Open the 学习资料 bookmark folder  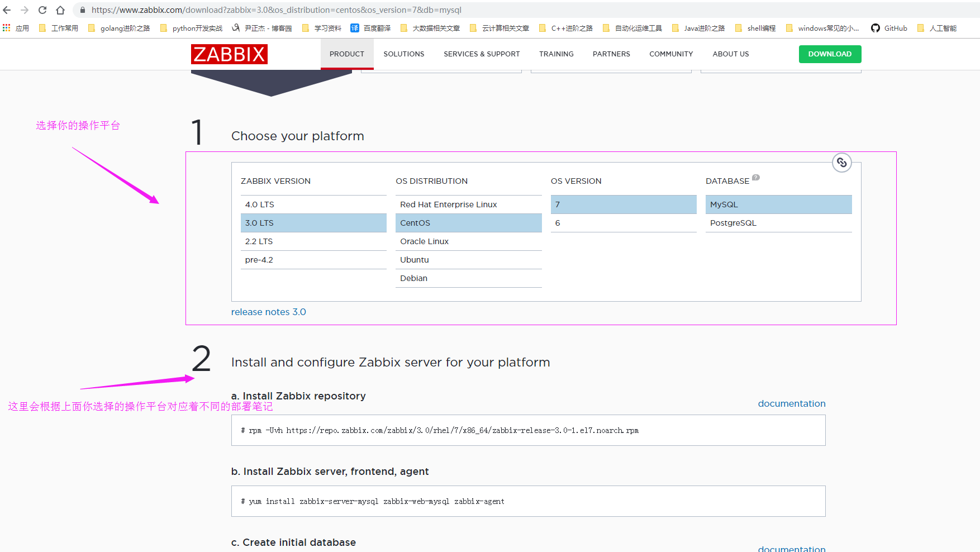tap(322, 28)
